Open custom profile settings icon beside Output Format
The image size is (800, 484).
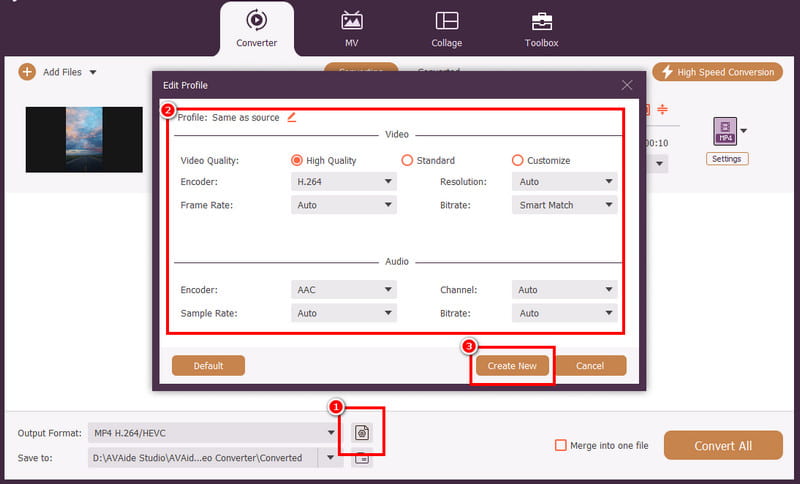[x=362, y=433]
